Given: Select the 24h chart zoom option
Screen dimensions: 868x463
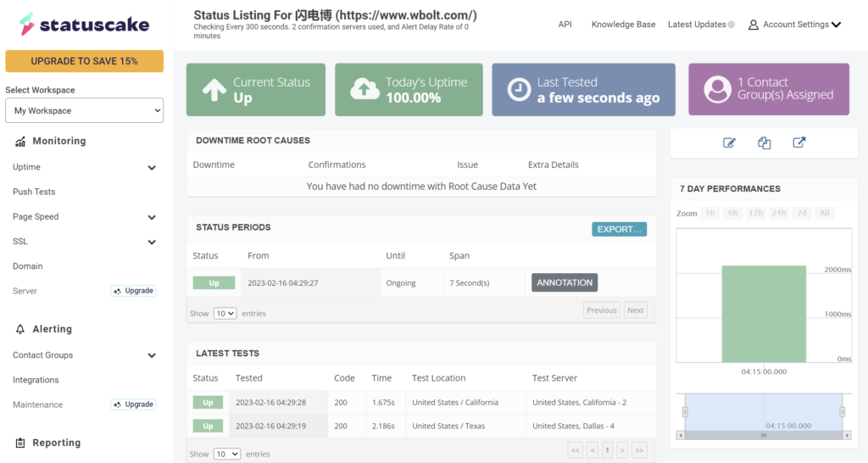Looking at the screenshot, I should (778, 213).
